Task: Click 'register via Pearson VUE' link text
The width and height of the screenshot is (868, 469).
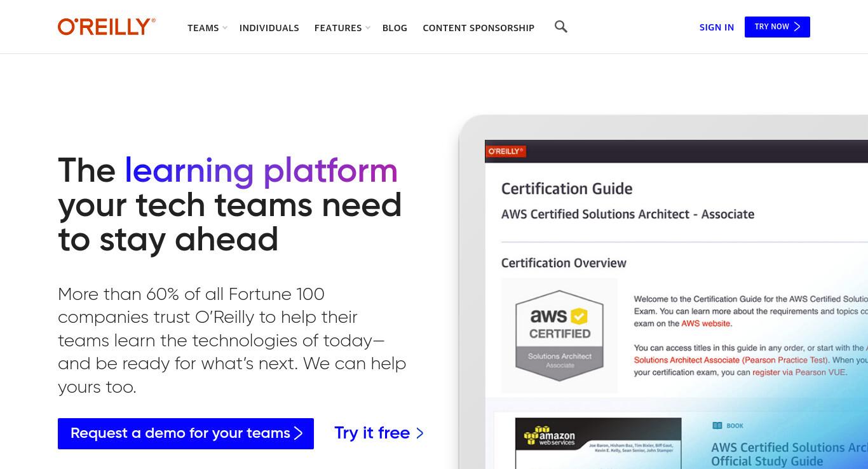Action: click(799, 372)
